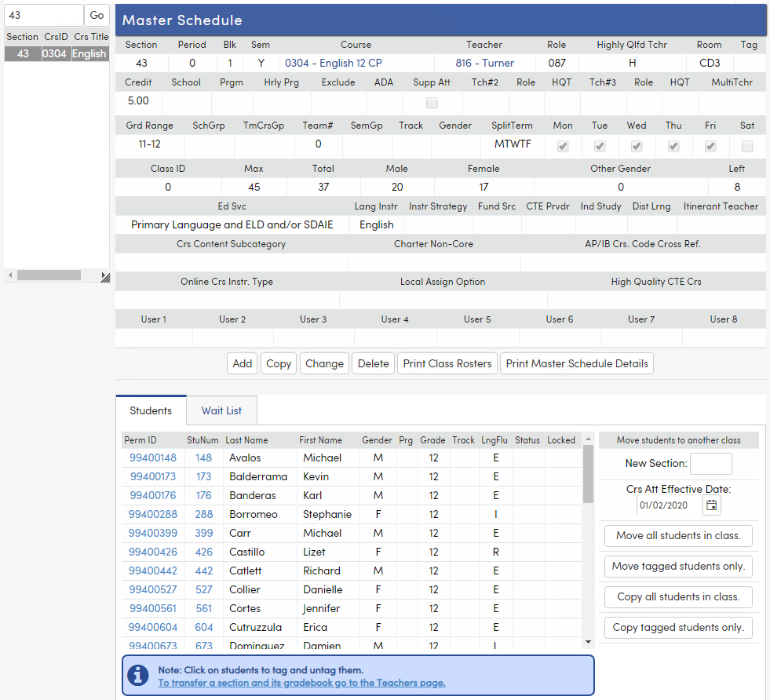Uncheck the Mon attendance checkbox
Viewport: 770px width, 700px height.
(563, 145)
